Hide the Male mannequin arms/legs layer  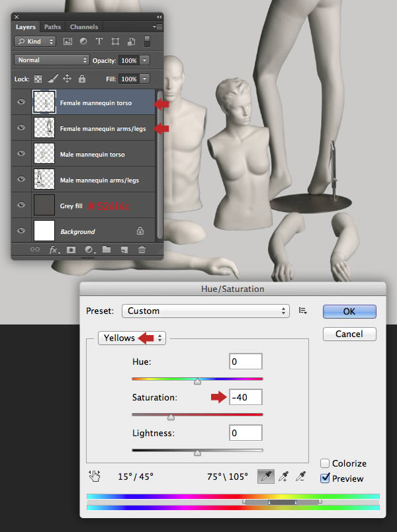tap(21, 179)
